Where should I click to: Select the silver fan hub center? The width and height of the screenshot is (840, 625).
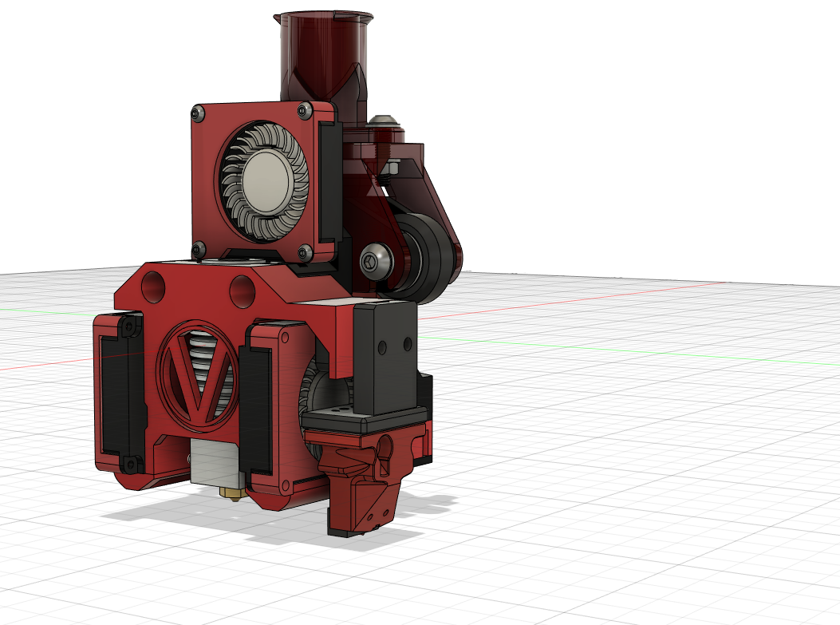tap(266, 181)
